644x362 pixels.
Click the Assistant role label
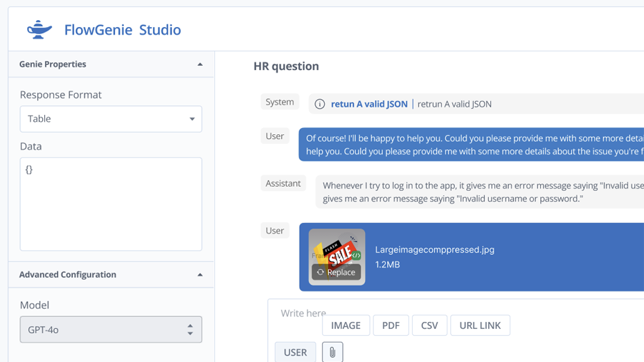283,183
